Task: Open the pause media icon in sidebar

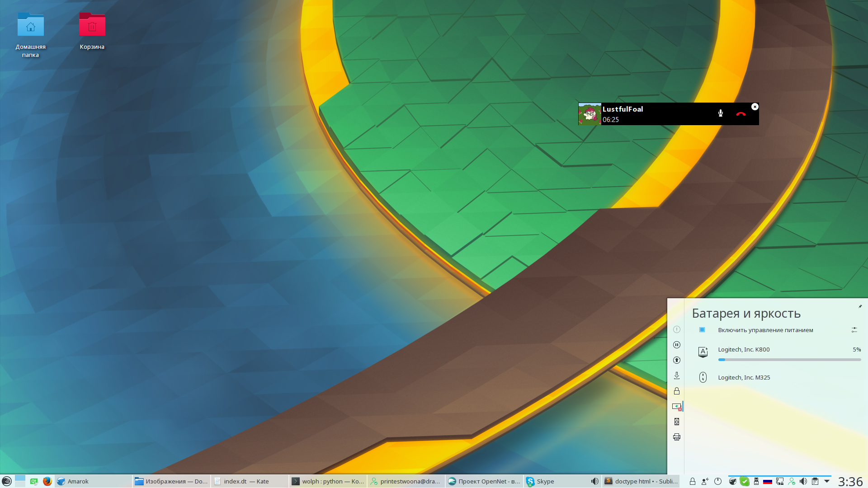Action: [x=677, y=345]
